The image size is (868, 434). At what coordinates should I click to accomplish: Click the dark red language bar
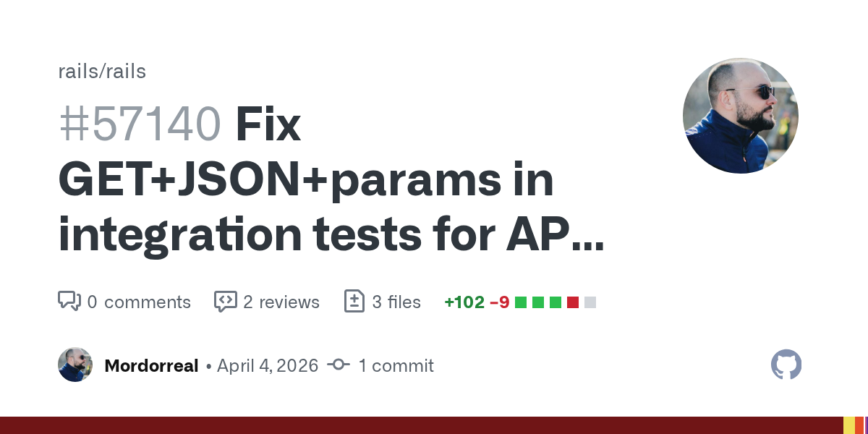tap(420, 425)
